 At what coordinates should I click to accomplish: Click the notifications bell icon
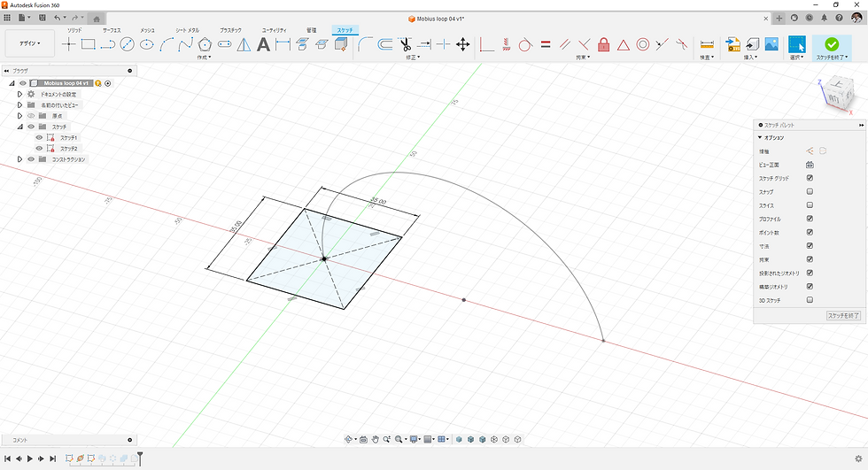[824, 19]
